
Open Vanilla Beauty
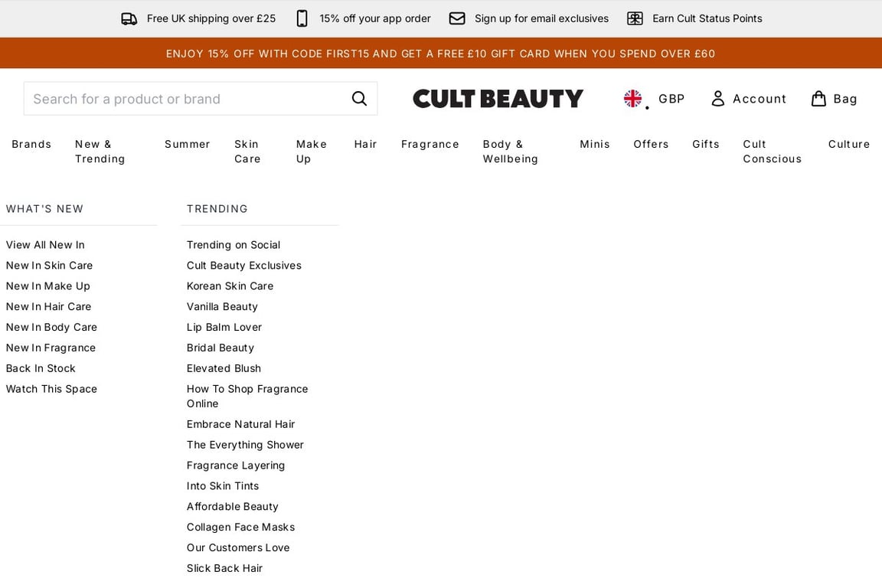coord(222,307)
